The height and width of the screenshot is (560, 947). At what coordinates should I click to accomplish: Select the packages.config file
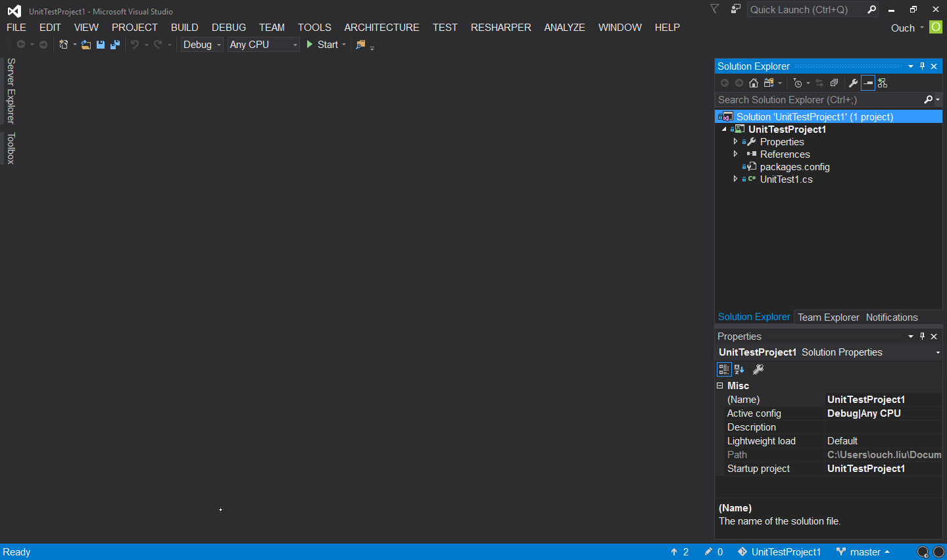click(794, 167)
